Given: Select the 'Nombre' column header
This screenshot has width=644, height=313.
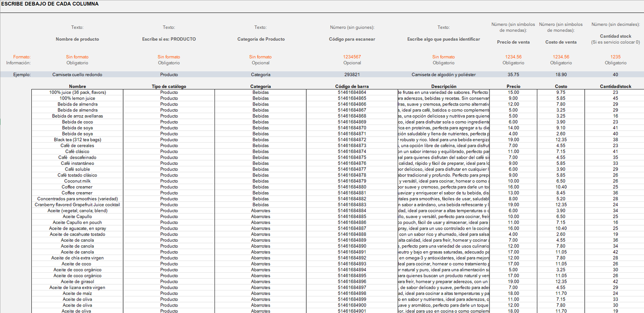Looking at the screenshot, I should click(x=77, y=86).
